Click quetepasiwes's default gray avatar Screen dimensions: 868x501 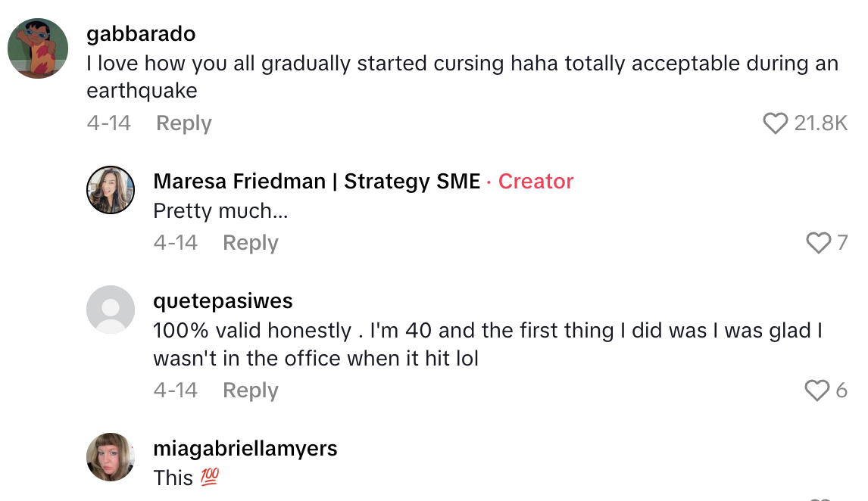coord(111,309)
